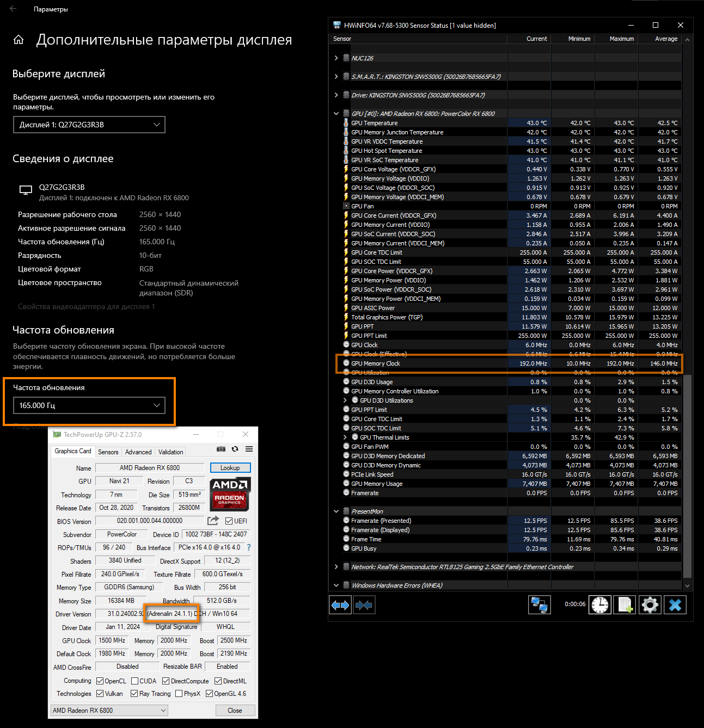Viewport: 704px width, 728px height.
Task: Click the GPU-Z title bar app icon
Action: [x=57, y=434]
